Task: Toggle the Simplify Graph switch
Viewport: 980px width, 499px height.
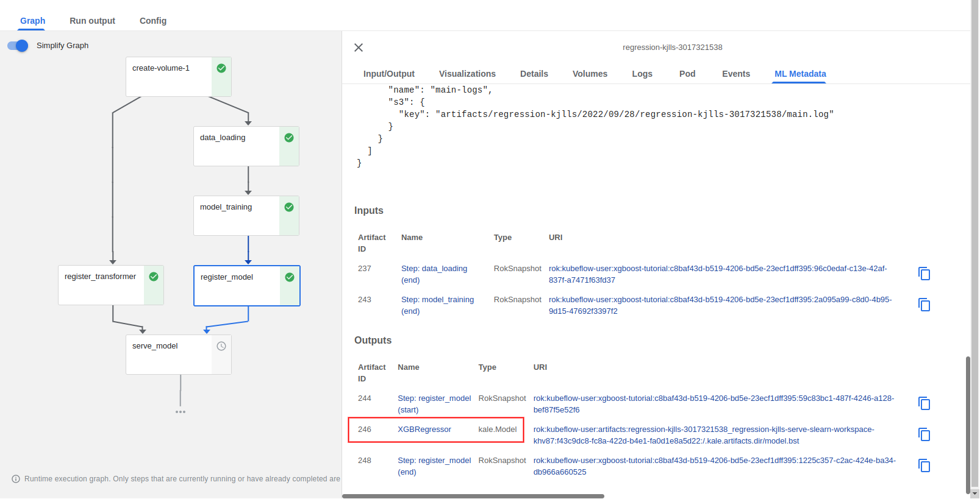Action: (x=18, y=46)
